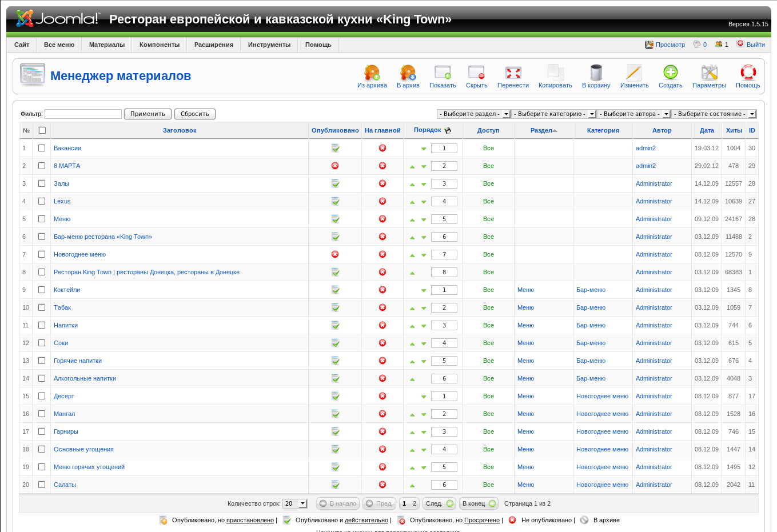
Task: Sort table by the 'Хиты' column header
Action: pos(734,130)
